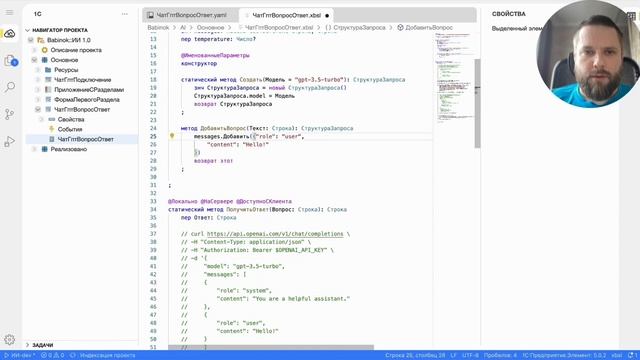The width and height of the screenshot is (640, 360).
Task: Expand the ЗАДАЧИ section
Action: 28,345
